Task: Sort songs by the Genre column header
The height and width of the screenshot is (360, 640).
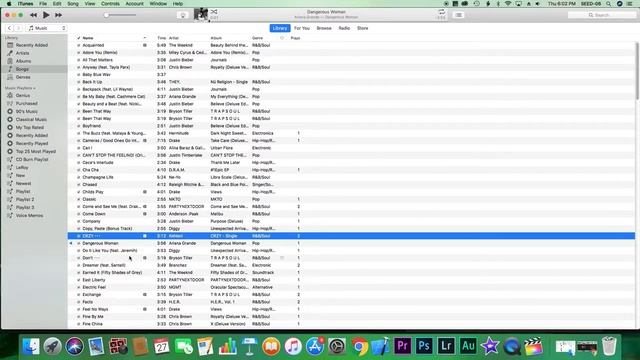Action: click(257, 38)
